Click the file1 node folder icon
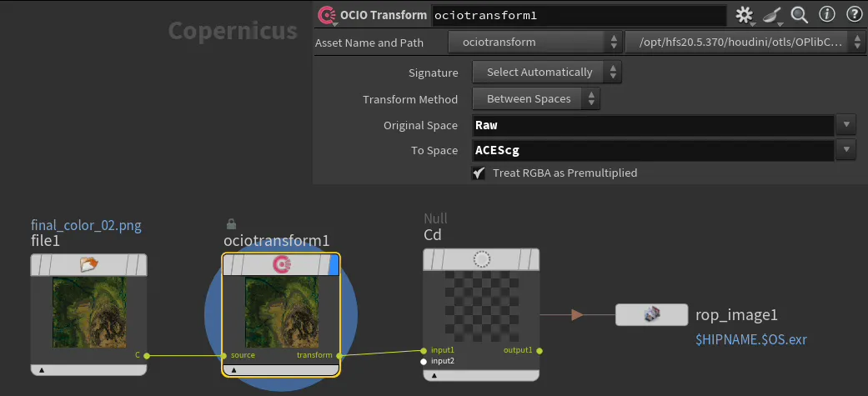This screenshot has width=868, height=396. (x=88, y=265)
